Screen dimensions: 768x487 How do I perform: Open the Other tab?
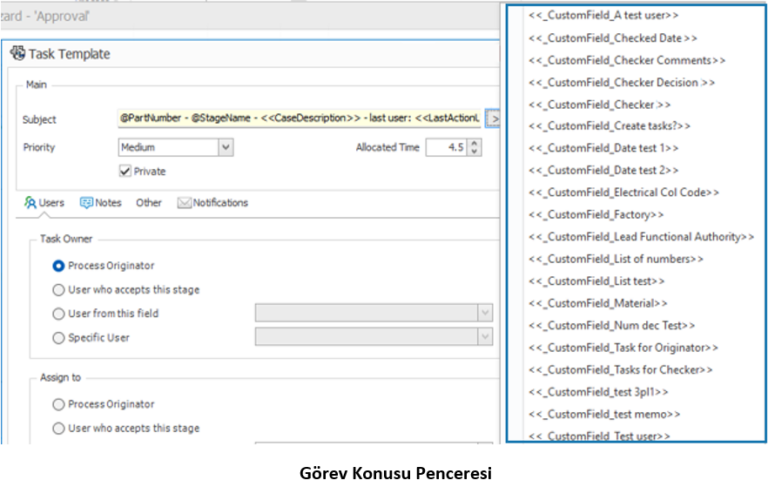(x=148, y=203)
